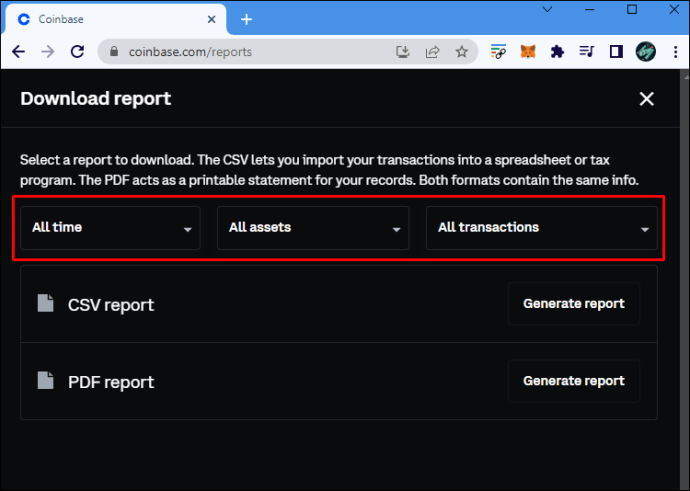690x491 pixels.
Task: Click the page vertical scrollbar
Action: click(685, 280)
